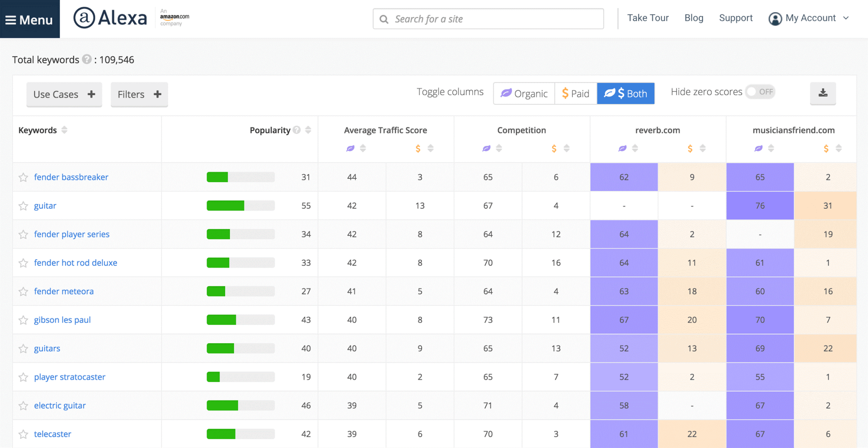Click the reverb.com paid dollar icon
This screenshot has width=868, height=448.
click(x=690, y=148)
